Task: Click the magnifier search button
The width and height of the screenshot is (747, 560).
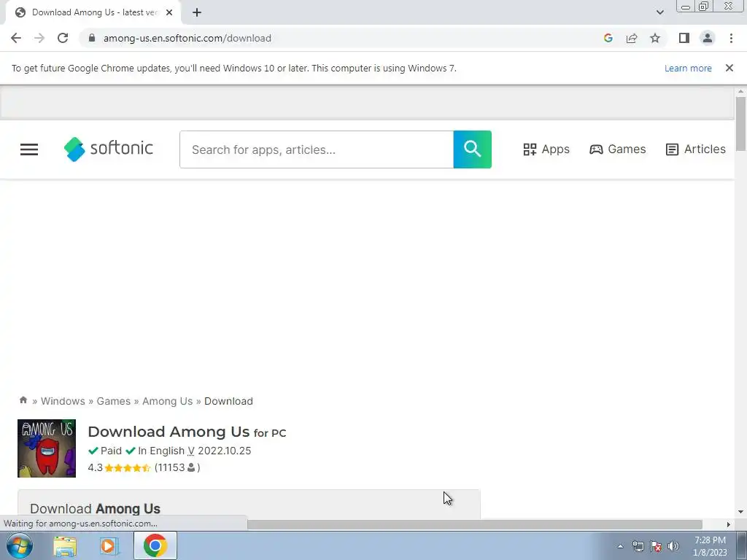Action: (x=472, y=149)
